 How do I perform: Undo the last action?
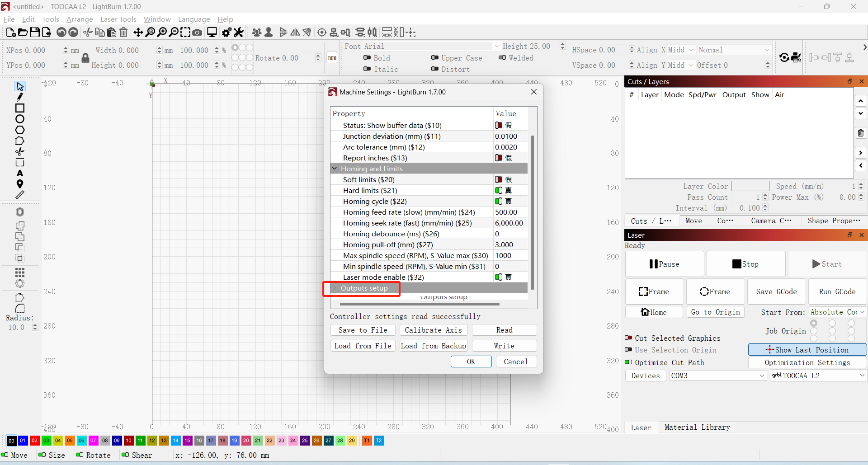(x=61, y=32)
